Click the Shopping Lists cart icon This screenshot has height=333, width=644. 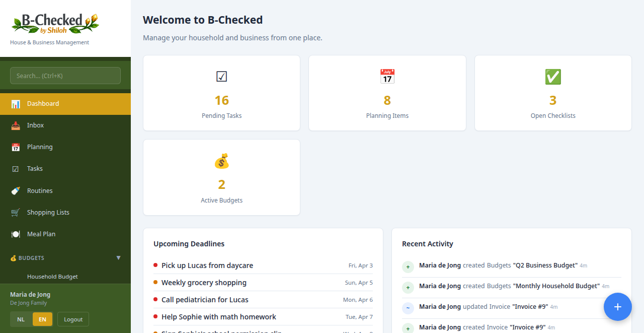[x=15, y=212]
